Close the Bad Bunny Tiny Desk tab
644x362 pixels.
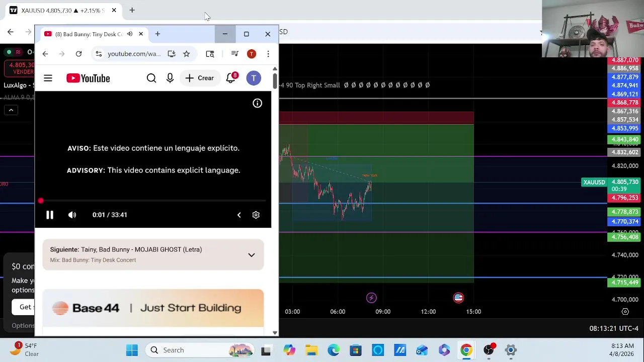141,34
